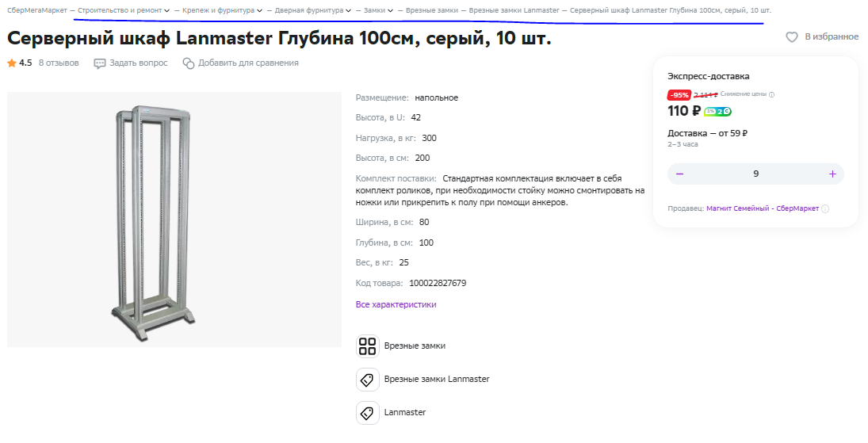868x443 pixels.
Task: Click Доставка — от 59 ₽ text
Action: 707,133
